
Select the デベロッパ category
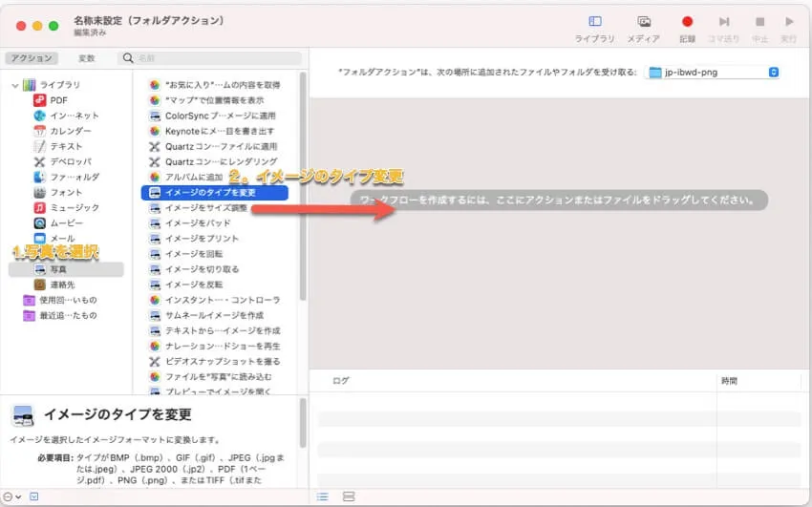point(63,161)
